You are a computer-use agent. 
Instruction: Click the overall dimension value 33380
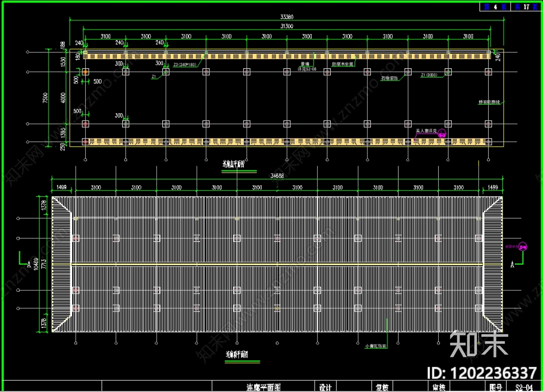pos(287,16)
